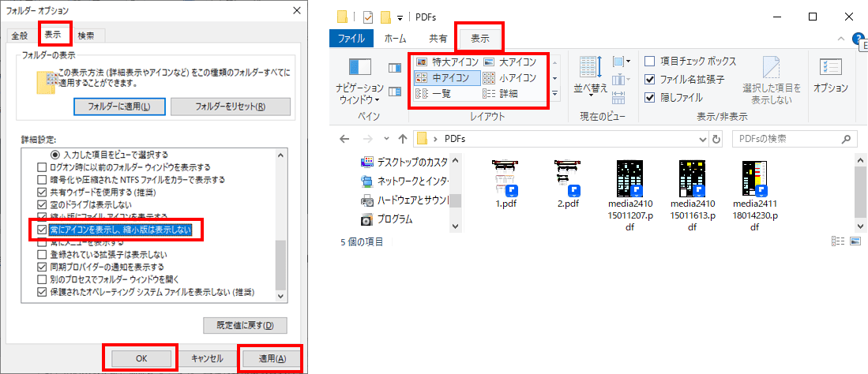Expand address bar history dropdown

tap(703, 139)
